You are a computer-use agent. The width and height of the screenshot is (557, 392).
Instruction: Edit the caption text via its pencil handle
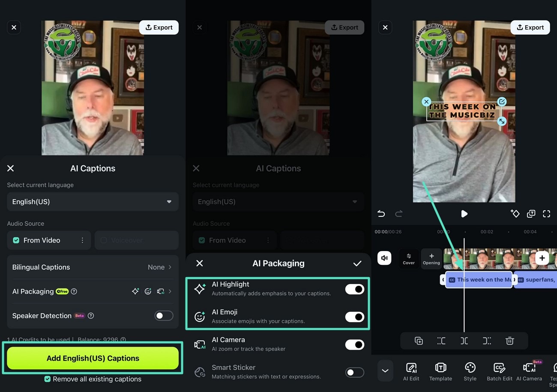502,102
